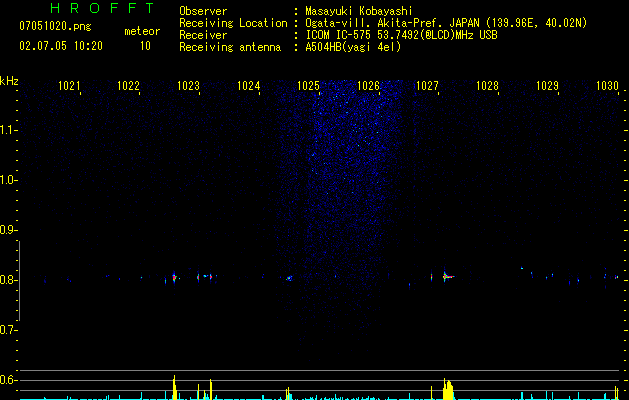Click the date stamp 02.07.05 10:20
Image resolution: width=629 pixels, height=400 pixels.
coord(61,46)
